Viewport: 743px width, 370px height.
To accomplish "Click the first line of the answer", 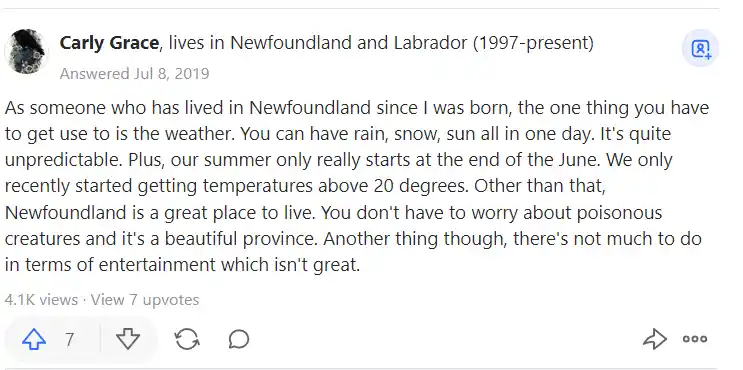I will click(357, 108).
